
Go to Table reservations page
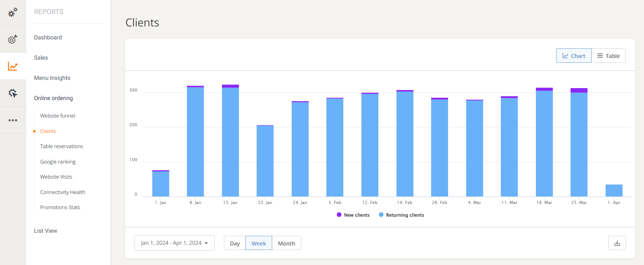[62, 146]
